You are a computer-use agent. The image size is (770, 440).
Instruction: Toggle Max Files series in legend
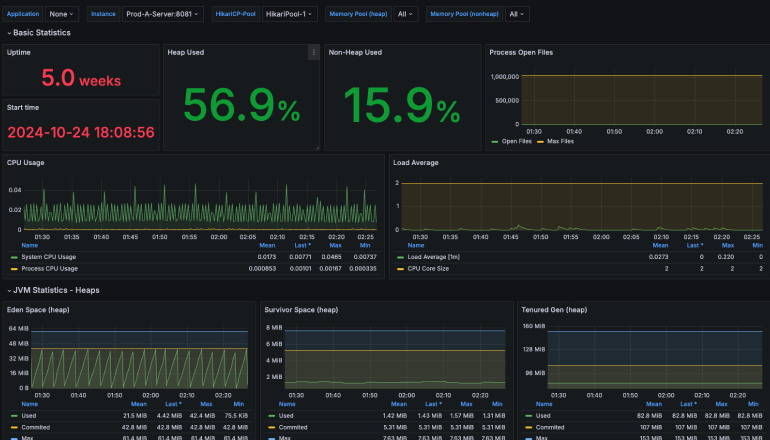coord(560,141)
